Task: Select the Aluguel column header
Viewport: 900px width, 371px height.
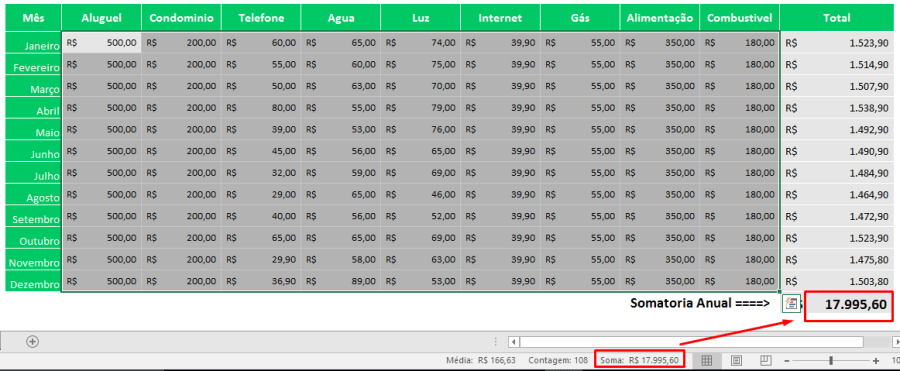Action: [102, 18]
